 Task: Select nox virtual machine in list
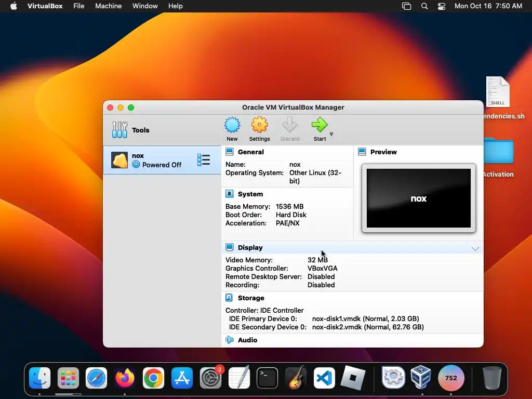click(162, 160)
